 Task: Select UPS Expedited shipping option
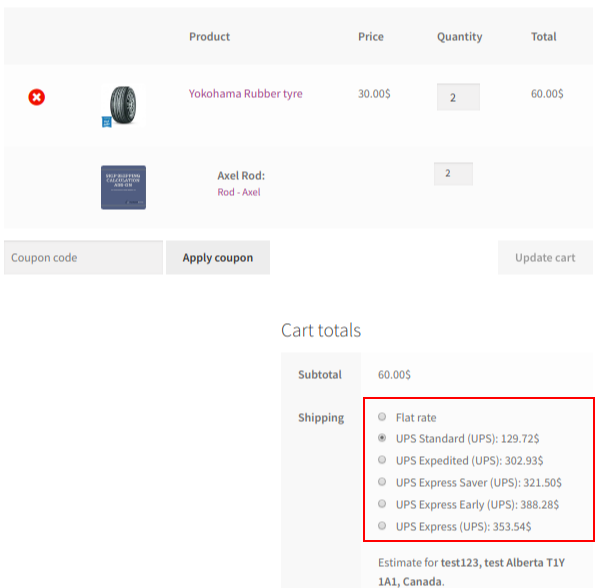coord(383,461)
